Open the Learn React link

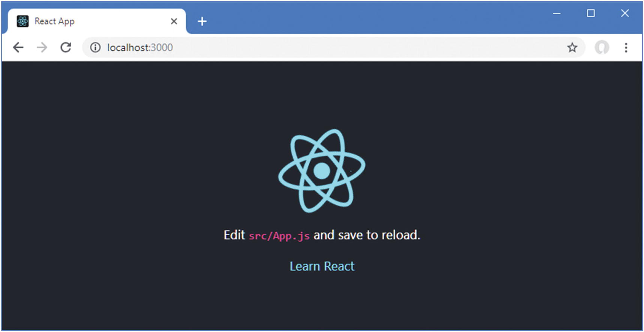coord(322,266)
